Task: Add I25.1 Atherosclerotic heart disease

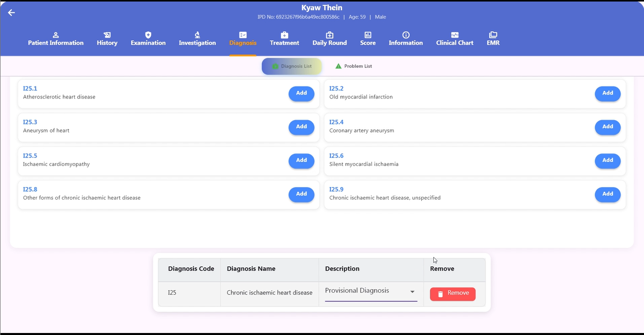Action: (301, 94)
